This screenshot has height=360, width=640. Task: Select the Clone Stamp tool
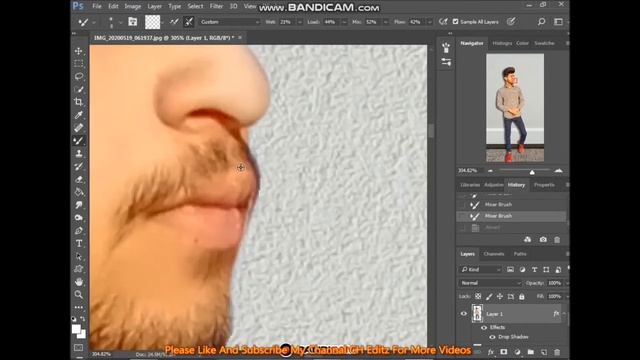click(x=79, y=153)
